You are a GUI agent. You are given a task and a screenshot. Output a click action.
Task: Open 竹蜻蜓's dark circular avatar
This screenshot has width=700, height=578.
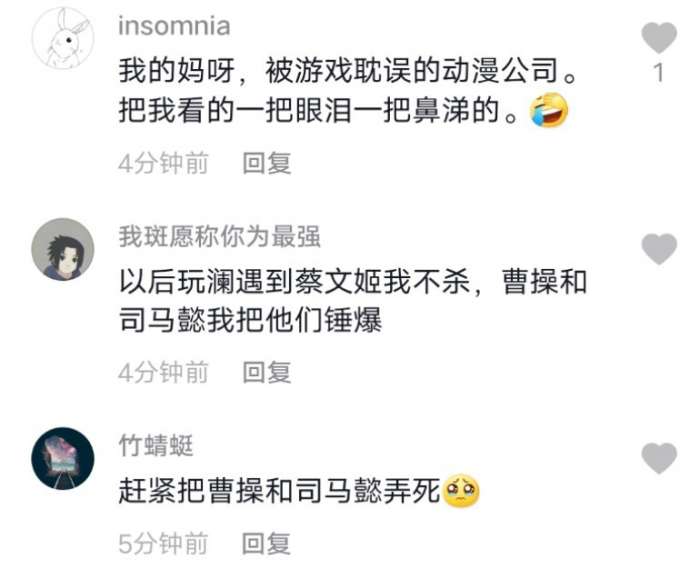(x=63, y=458)
